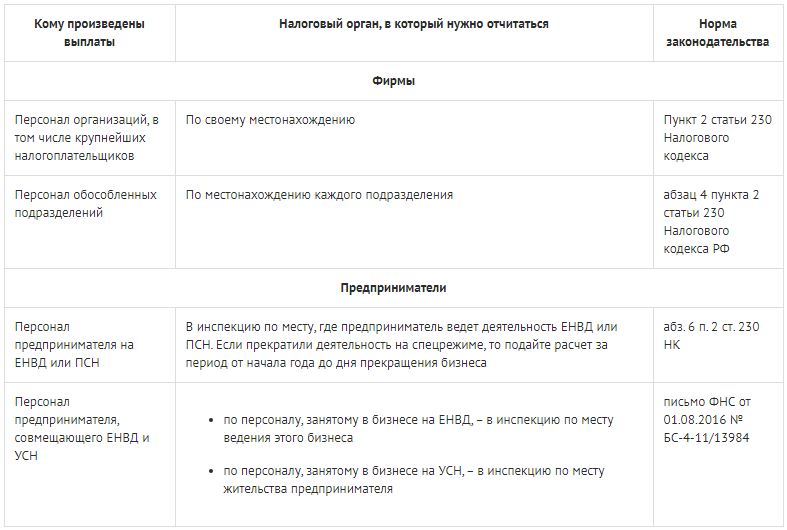Click the "абз. 6 п. 2 ст. 230 НК" cell
Screen dimensions: 787x530
click(712, 336)
